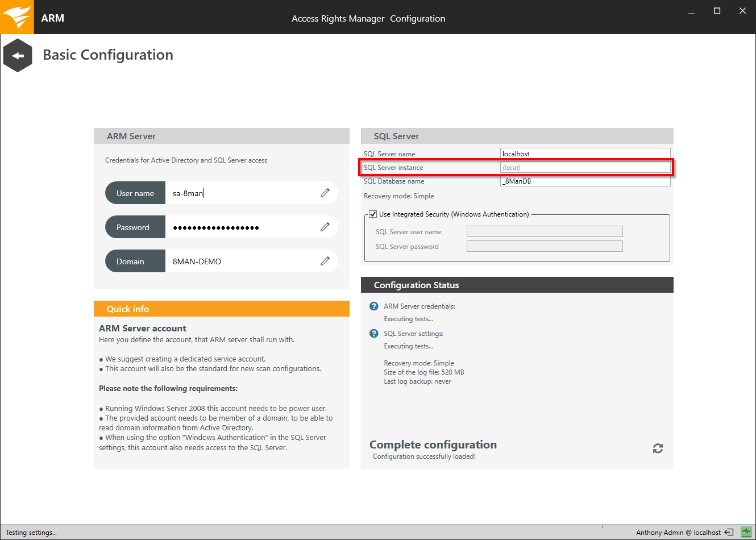Viewport: 756px width, 540px height.
Task: Click the Quick info orange header
Action: tap(222, 309)
